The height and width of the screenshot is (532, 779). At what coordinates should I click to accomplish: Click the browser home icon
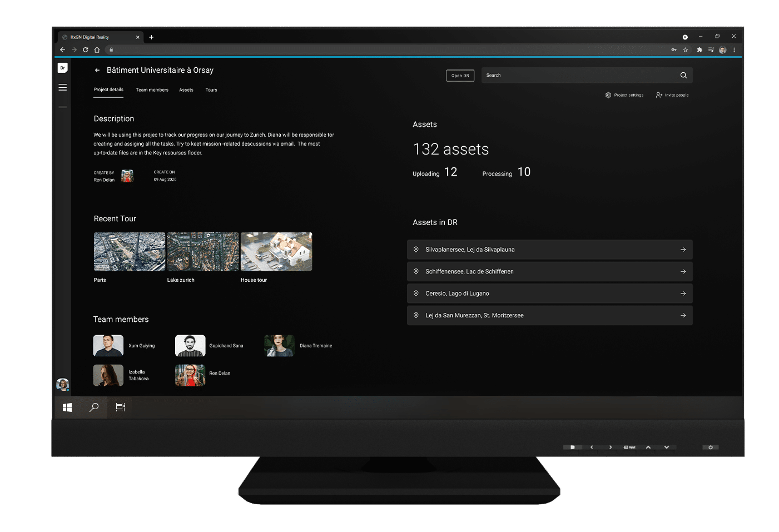[x=97, y=50]
